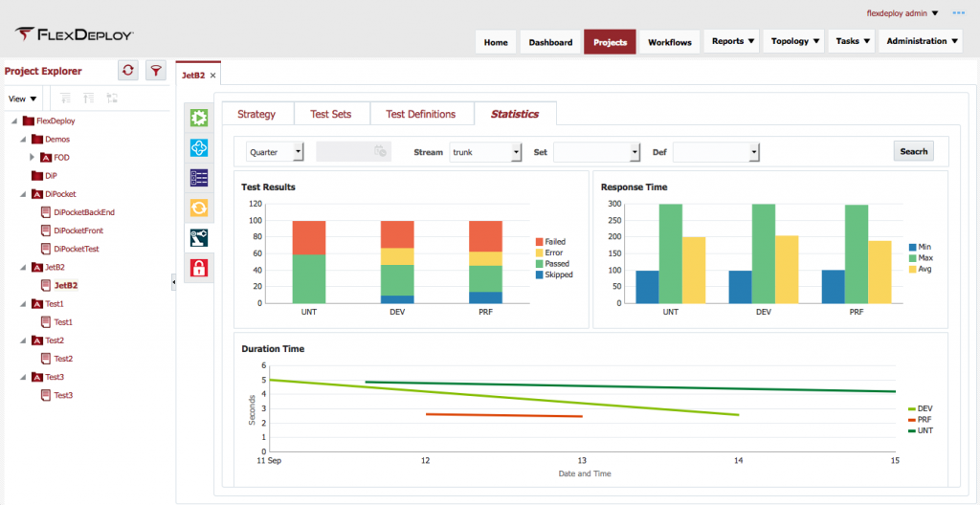Click the Test3 project document icon

(45, 395)
